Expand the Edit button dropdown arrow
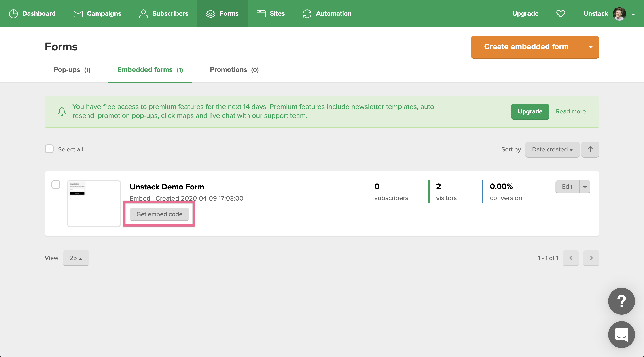This screenshot has width=644, height=357. click(585, 187)
